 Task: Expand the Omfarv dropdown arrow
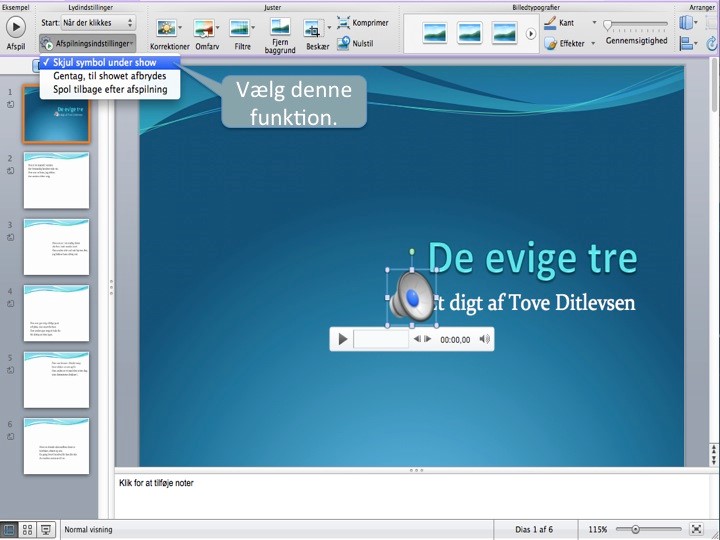[217, 28]
